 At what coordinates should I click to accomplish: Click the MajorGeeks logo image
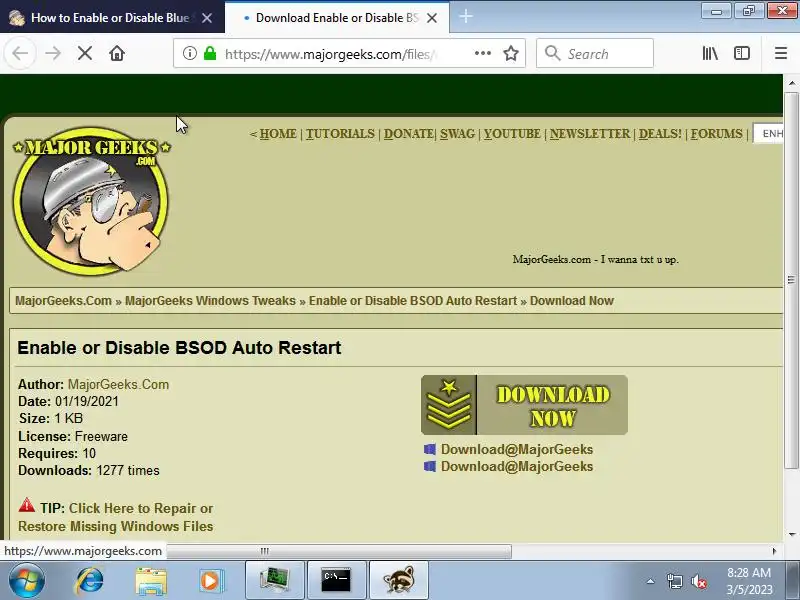pyautogui.click(x=92, y=201)
